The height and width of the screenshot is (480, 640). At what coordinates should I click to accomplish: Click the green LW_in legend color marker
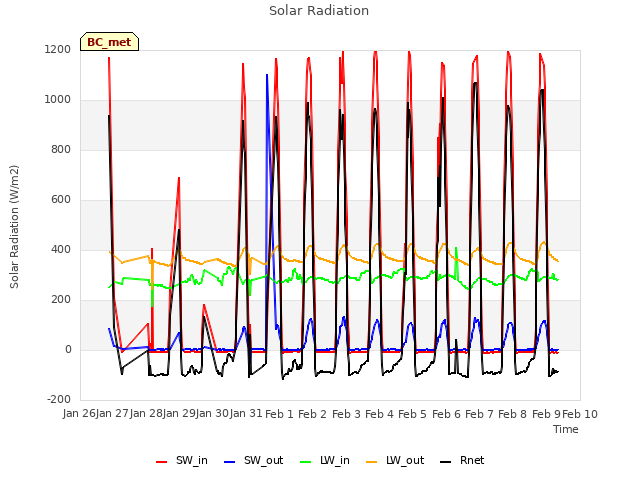point(306,462)
